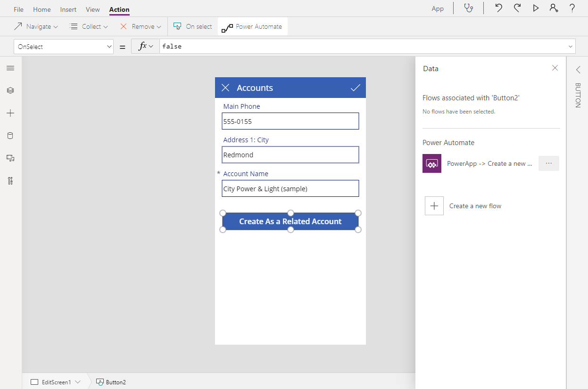This screenshot has width=588, height=389.
Task: Close the Data panel
Action: pyautogui.click(x=555, y=68)
